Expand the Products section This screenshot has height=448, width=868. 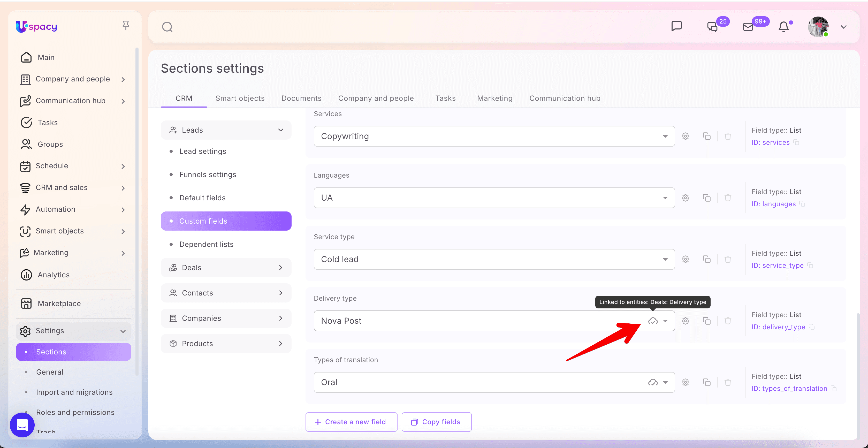coord(226,344)
